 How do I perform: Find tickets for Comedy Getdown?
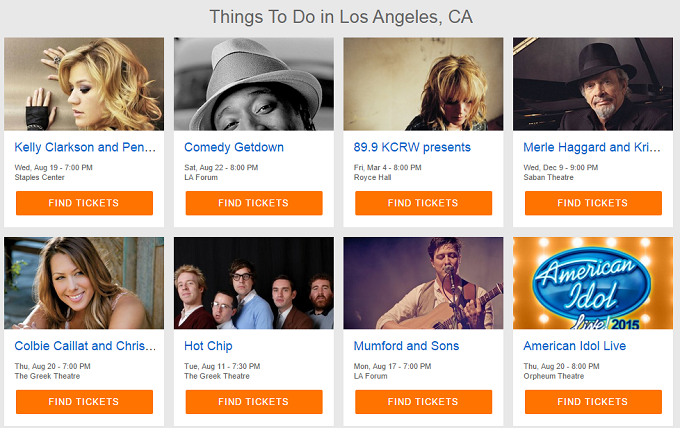[254, 203]
